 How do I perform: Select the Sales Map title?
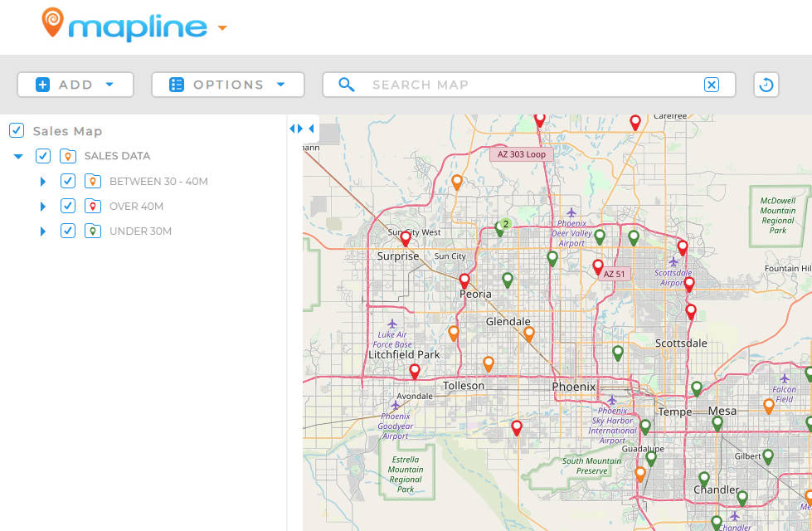[67, 131]
